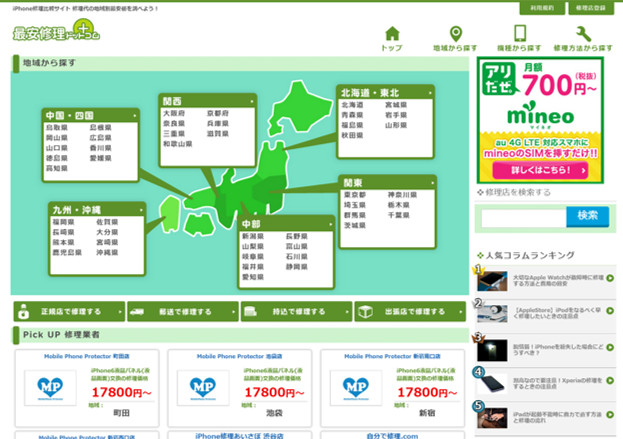Click the repair shop search text field
The height and width of the screenshot is (439, 623).
pyautogui.click(x=522, y=216)
